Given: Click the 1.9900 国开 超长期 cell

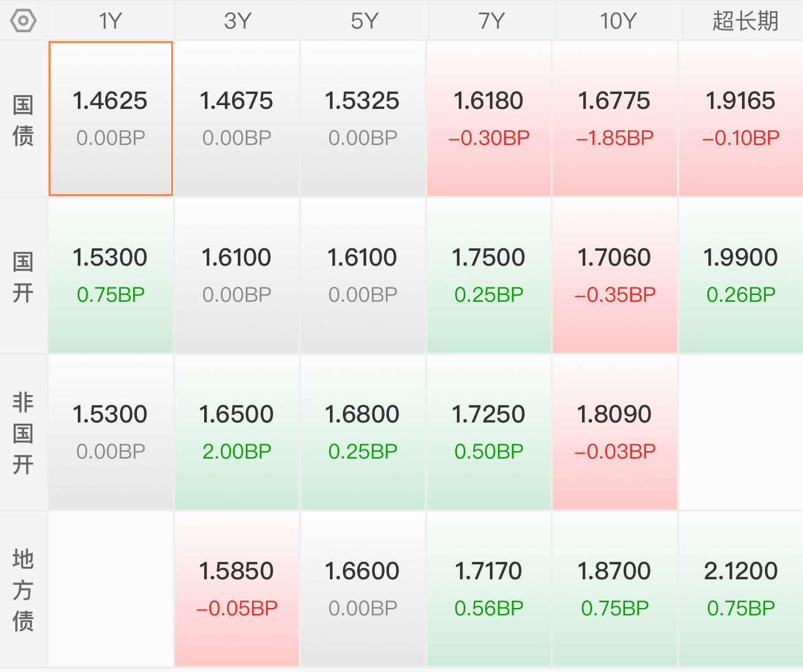Looking at the screenshot, I should pyautogui.click(x=741, y=276).
